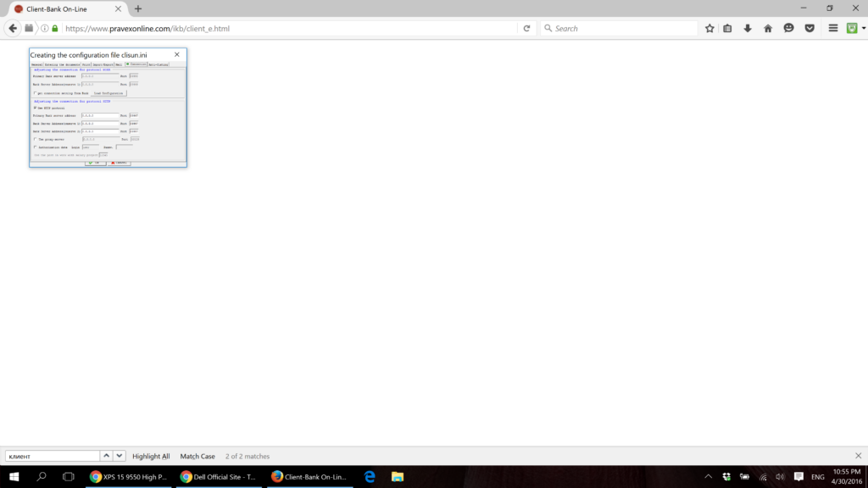Select the Client-Bank On-Line browser tab
This screenshot has height=488, width=868.
(x=66, y=8)
